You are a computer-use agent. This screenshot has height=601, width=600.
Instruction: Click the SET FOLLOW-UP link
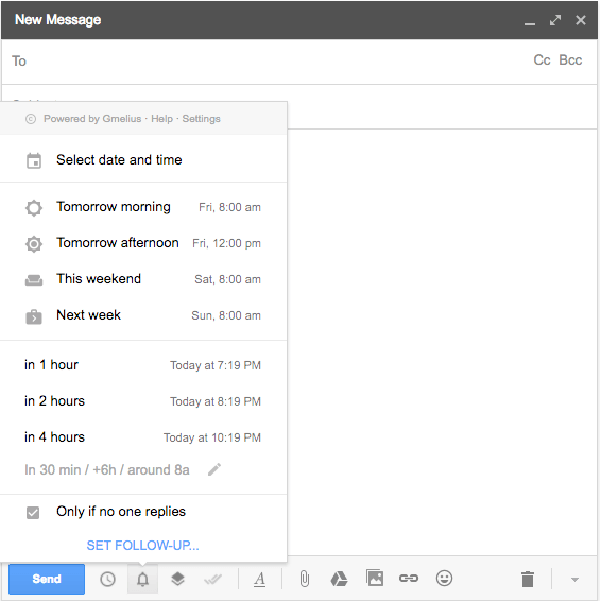143,545
